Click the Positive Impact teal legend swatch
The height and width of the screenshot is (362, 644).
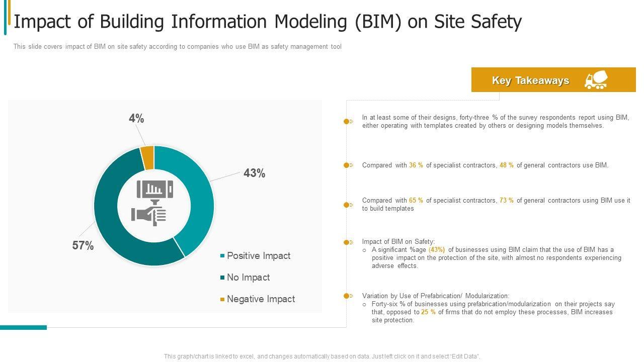pos(222,256)
